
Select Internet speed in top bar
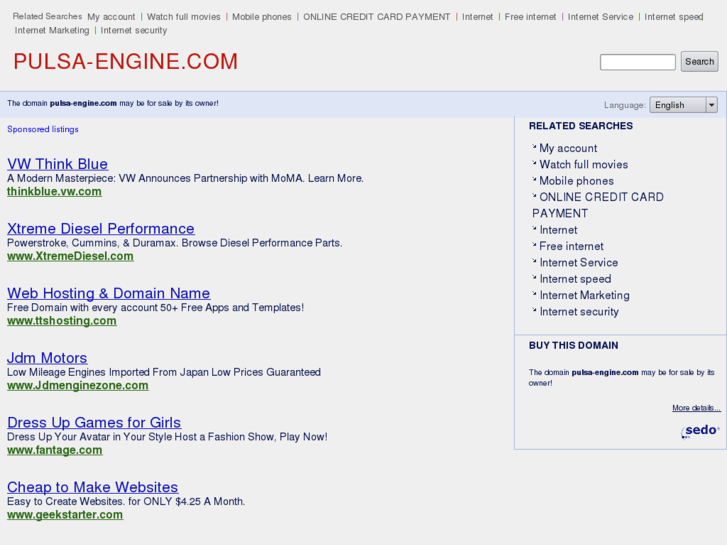click(674, 17)
